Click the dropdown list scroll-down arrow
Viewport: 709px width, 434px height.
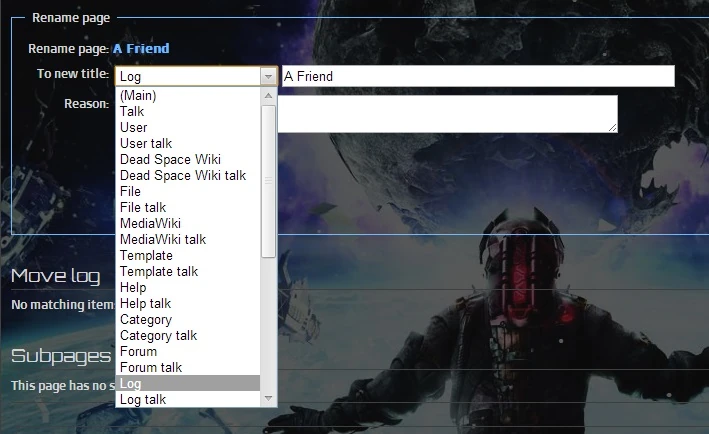268,398
